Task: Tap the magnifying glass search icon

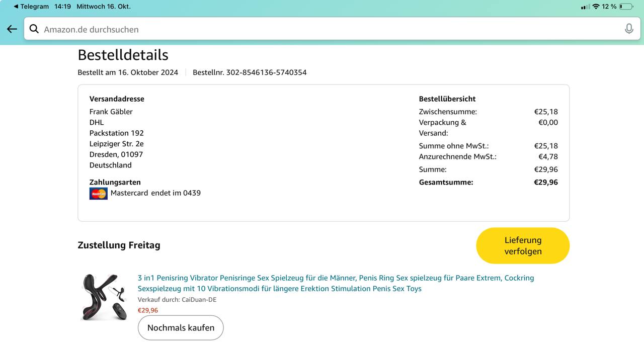Action: [x=34, y=29]
